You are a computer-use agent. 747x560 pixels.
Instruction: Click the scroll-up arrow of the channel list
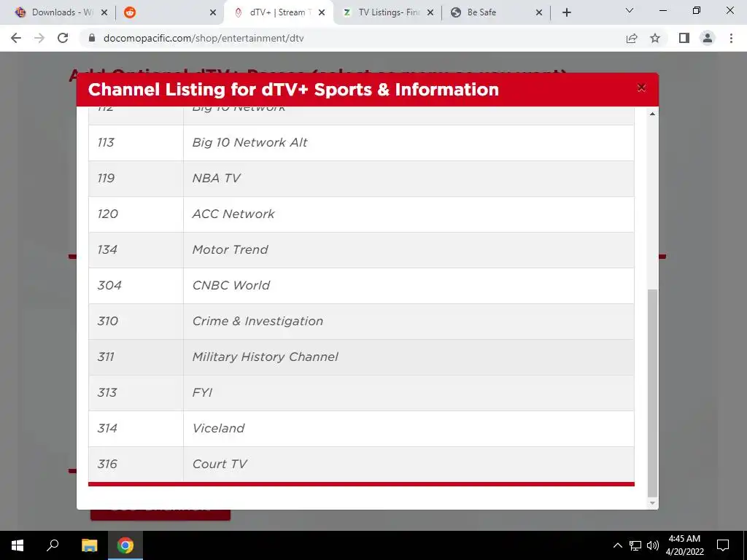coord(652,113)
